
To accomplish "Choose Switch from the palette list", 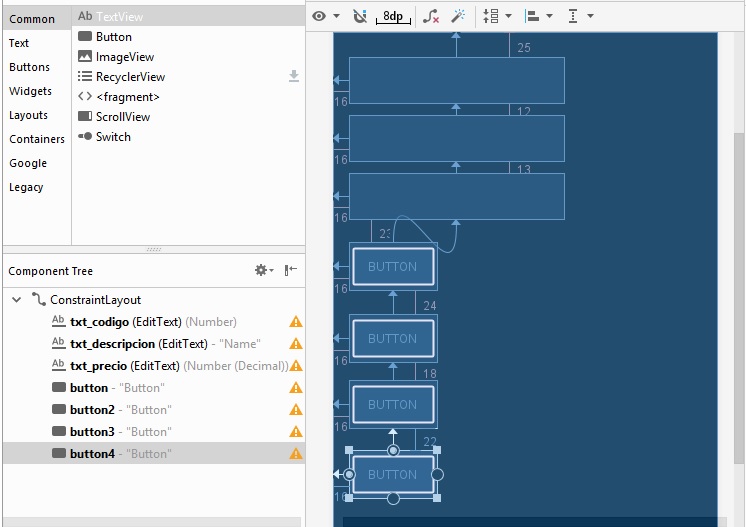I will click(x=113, y=137).
